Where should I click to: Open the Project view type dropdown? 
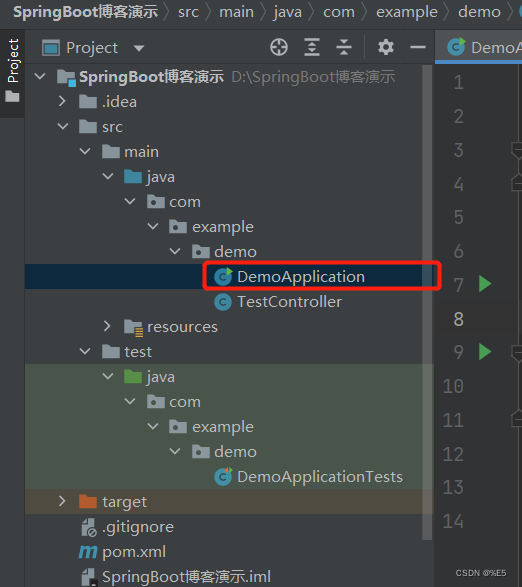(x=139, y=48)
